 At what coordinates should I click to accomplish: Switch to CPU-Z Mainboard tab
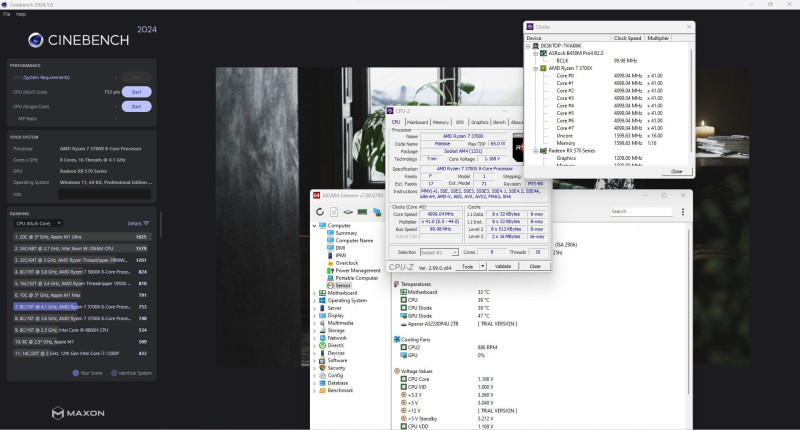coord(417,122)
